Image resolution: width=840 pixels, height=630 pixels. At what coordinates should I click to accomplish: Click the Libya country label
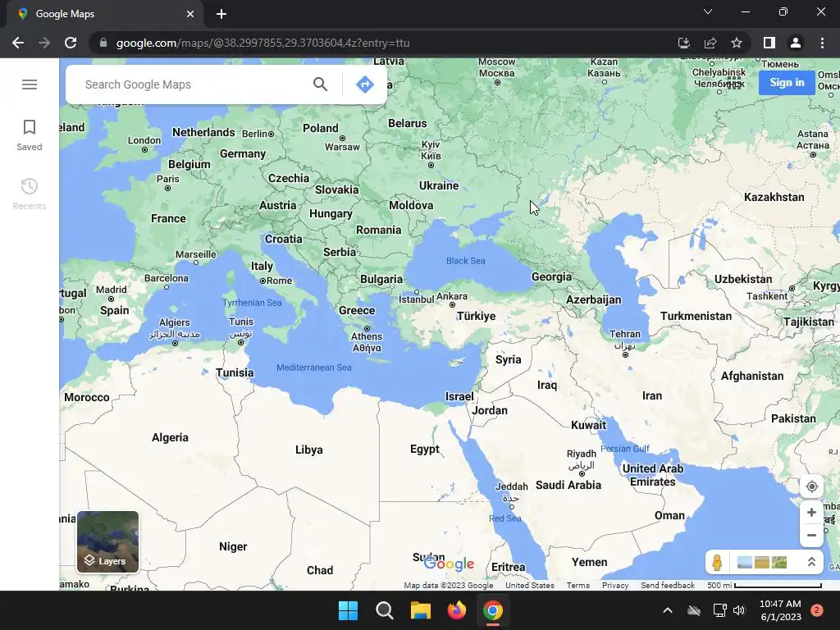pos(309,450)
